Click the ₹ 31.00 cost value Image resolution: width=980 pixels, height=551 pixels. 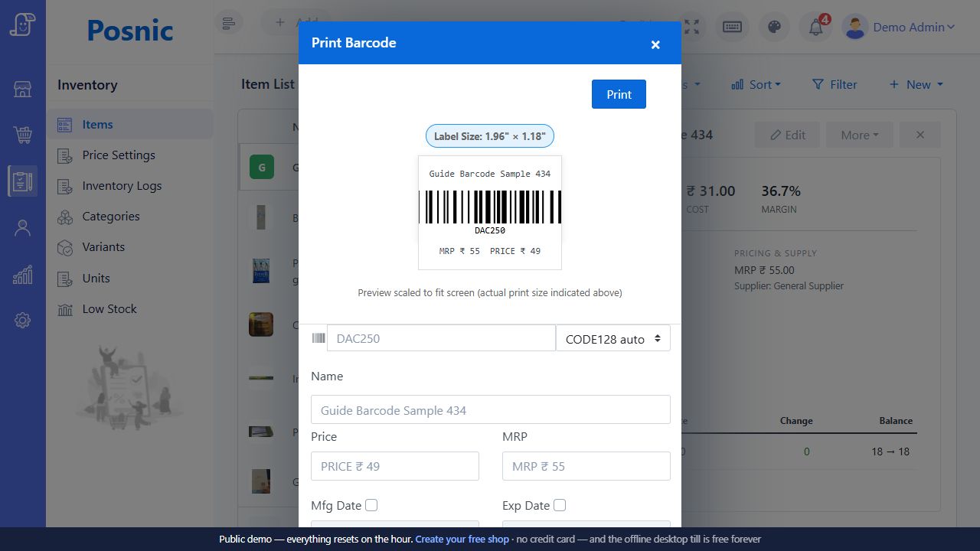click(710, 191)
